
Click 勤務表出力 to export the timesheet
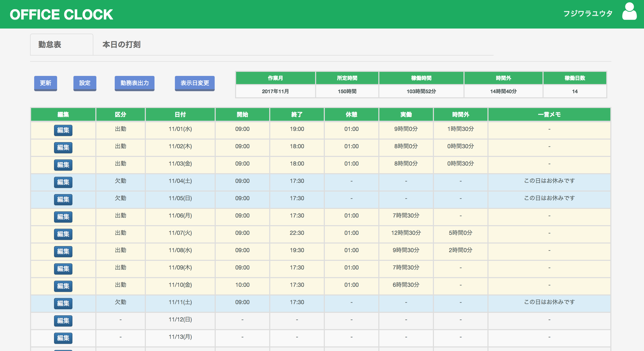(x=134, y=83)
